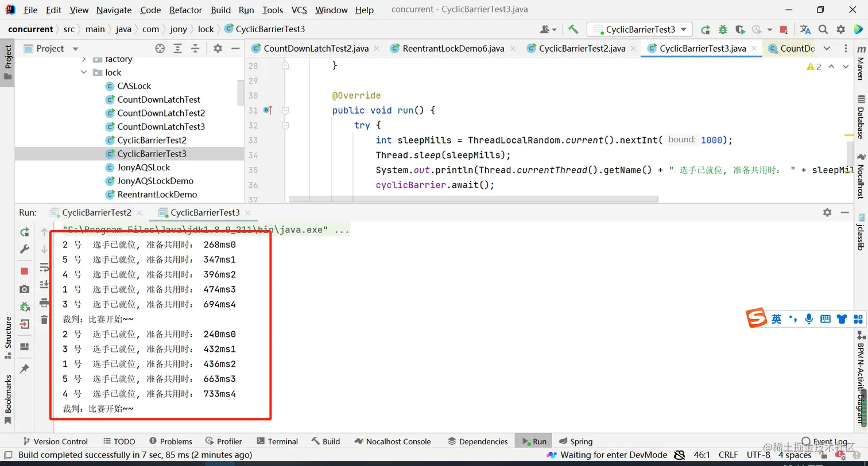Clear console with trash can icon
This screenshot has height=466, width=868.
pyautogui.click(x=44, y=320)
